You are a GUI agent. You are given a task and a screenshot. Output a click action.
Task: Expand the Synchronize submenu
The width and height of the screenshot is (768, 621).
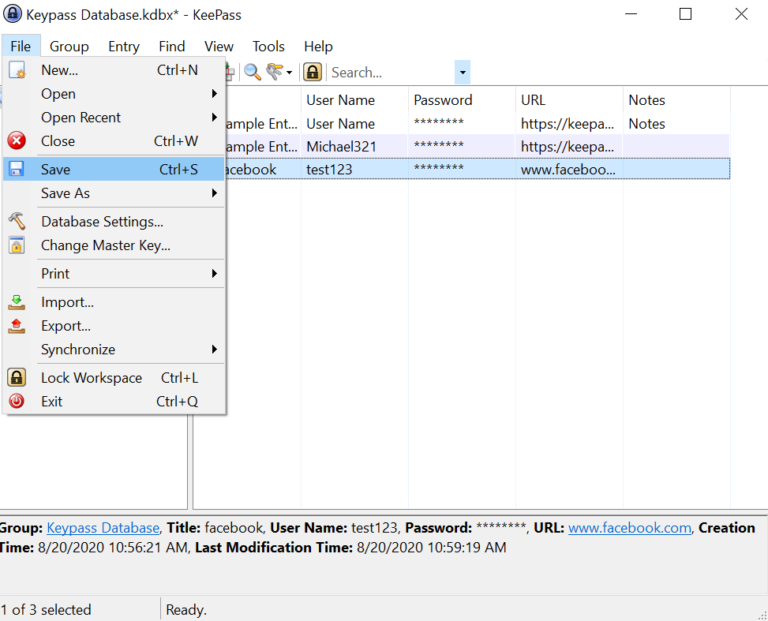(x=214, y=349)
